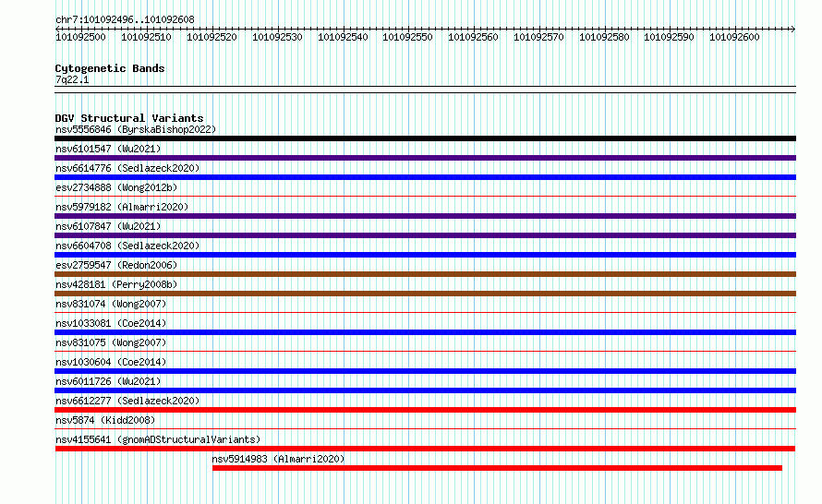The image size is (822, 504).
Task: Click ruler position 101092600
Action: [734, 37]
